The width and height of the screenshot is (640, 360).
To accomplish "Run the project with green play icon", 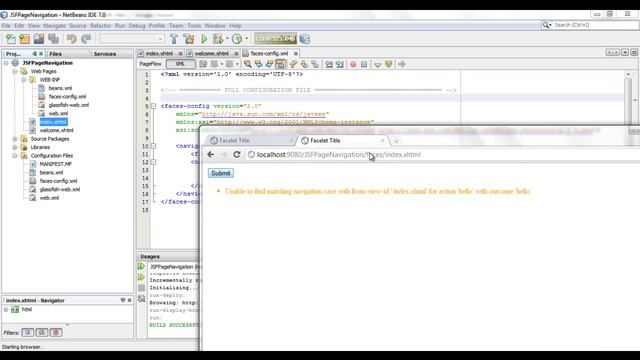I will [204, 39].
